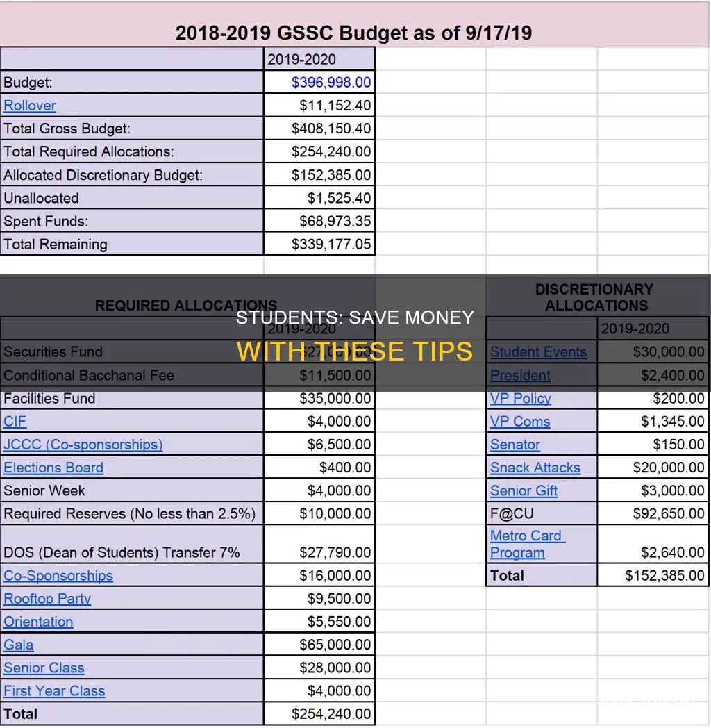Click the DOS Transfer 7% label
This screenshot has height=728, width=711.
pos(122,552)
